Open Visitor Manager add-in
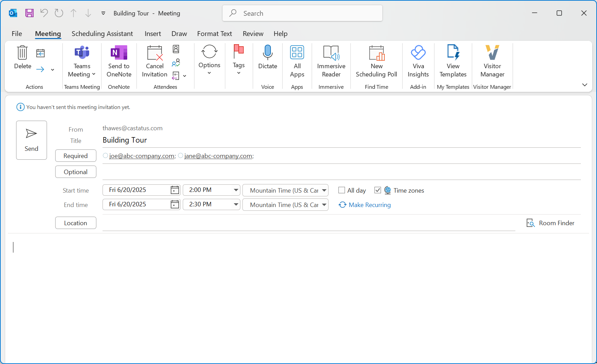This screenshot has width=597, height=364. pos(492,53)
